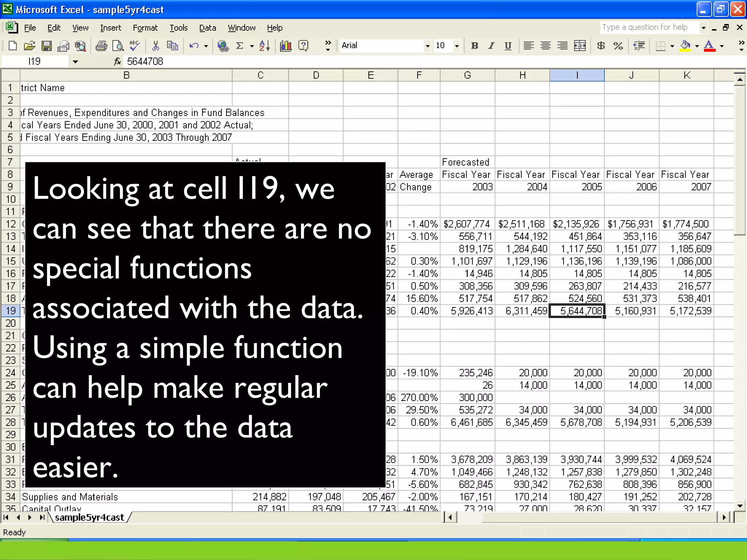Click the AutoSum sigma icon
Screen dimensions: 747x560
[240, 46]
